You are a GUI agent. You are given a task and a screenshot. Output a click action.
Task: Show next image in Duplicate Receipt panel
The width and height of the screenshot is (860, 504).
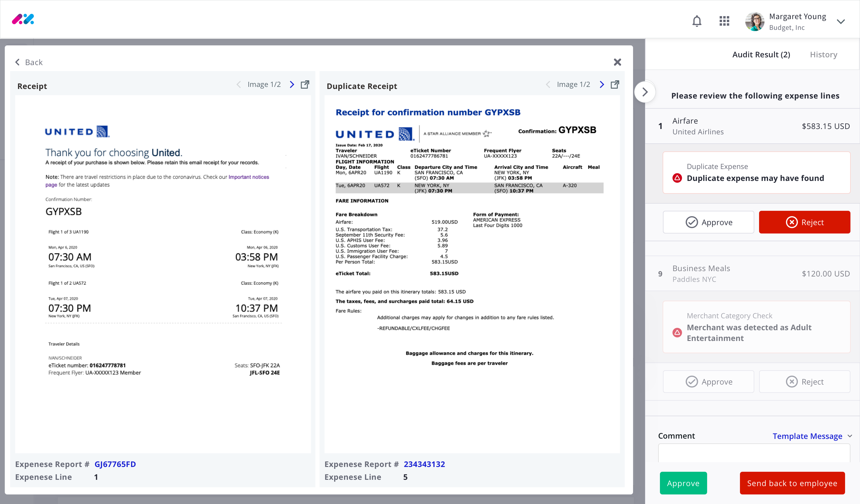[602, 84]
